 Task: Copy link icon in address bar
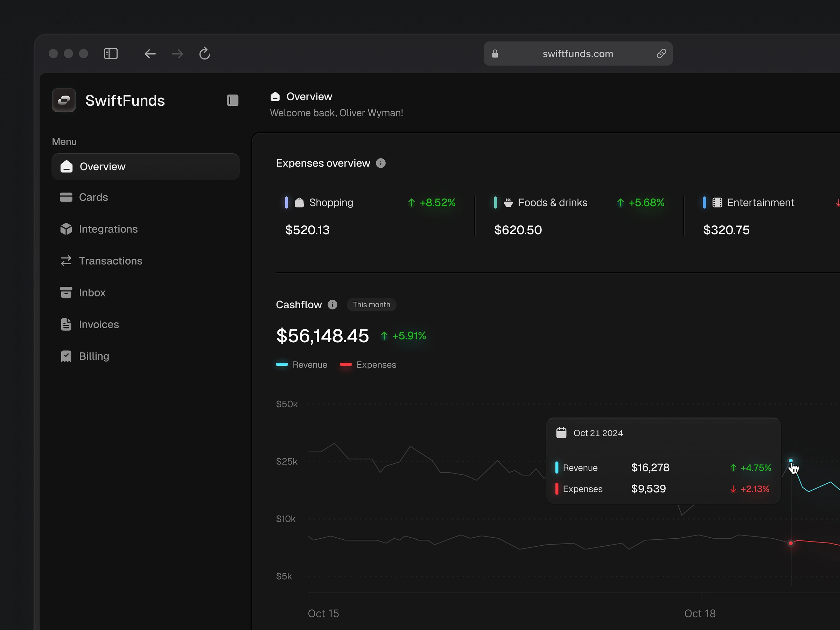(x=661, y=54)
